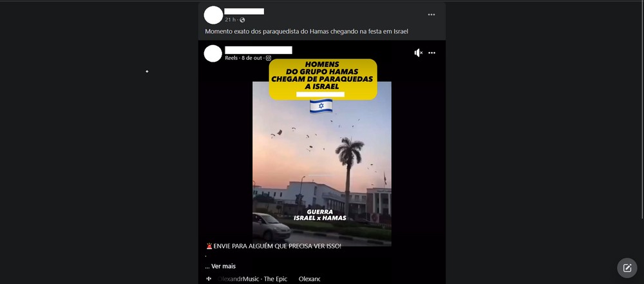
Task: Select the Reels label
Action: pos(232,58)
